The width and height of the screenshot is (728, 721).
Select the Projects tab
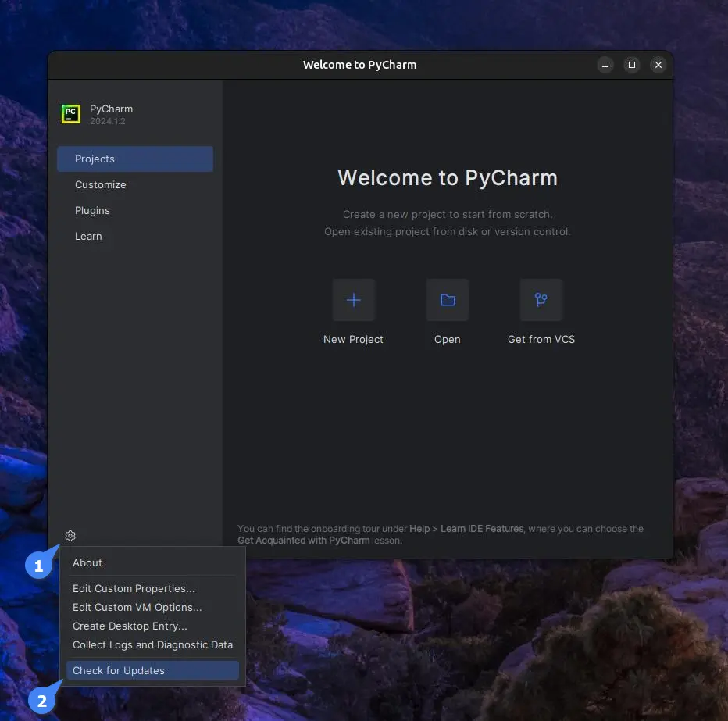(135, 159)
